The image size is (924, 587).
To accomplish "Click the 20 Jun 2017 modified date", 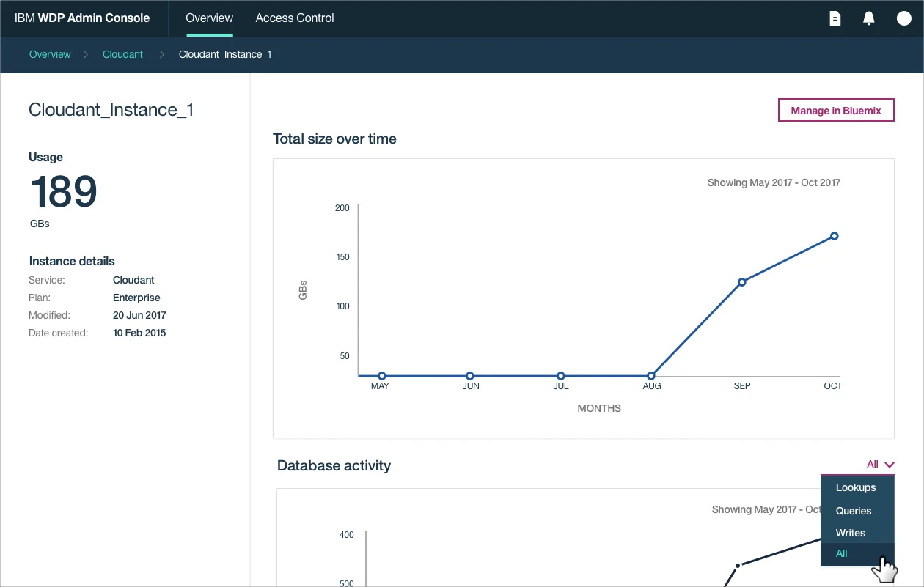I will coord(139,315).
